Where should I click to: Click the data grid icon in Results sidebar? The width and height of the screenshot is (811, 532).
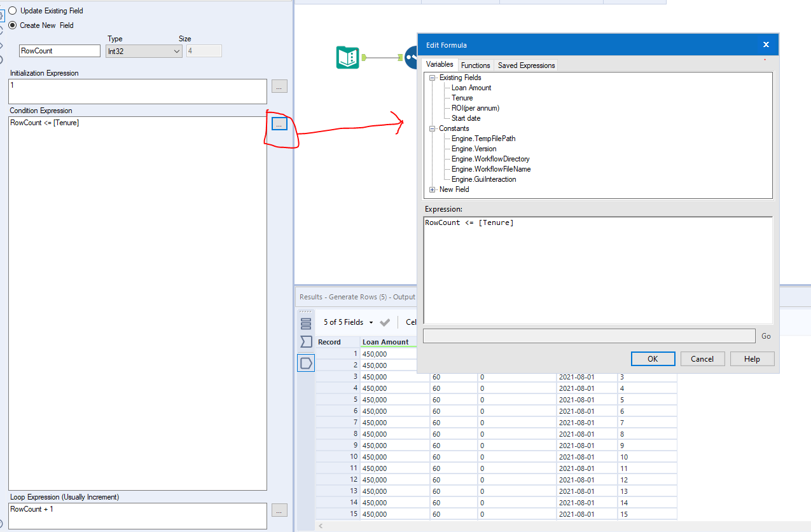coord(306,322)
